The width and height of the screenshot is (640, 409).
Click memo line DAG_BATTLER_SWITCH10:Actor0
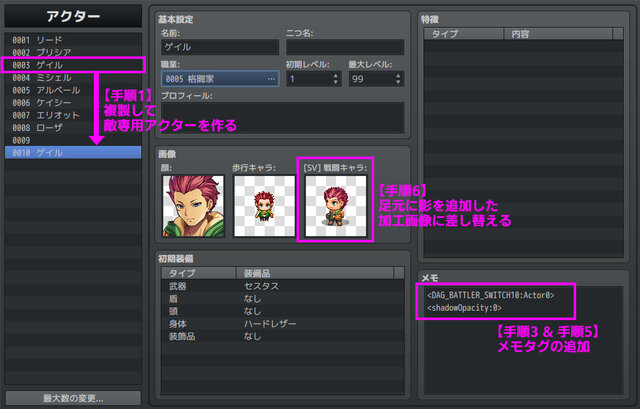(491, 295)
